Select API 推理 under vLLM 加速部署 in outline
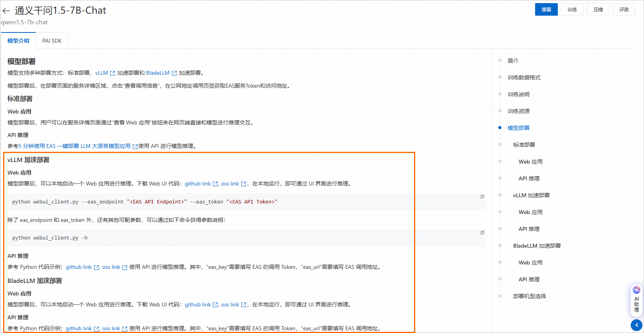 [529, 229]
